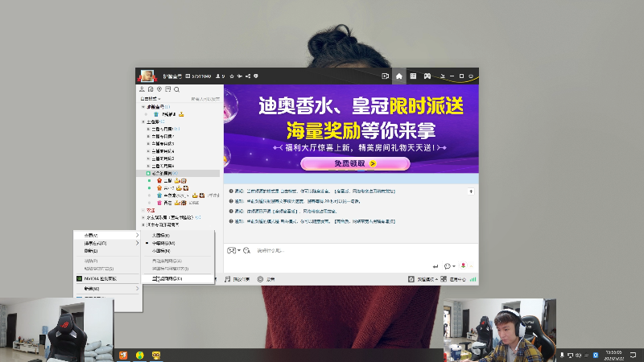Collapse the topmost channel group in the tree
Viewport: 644px width, 362px height.
tap(143, 107)
